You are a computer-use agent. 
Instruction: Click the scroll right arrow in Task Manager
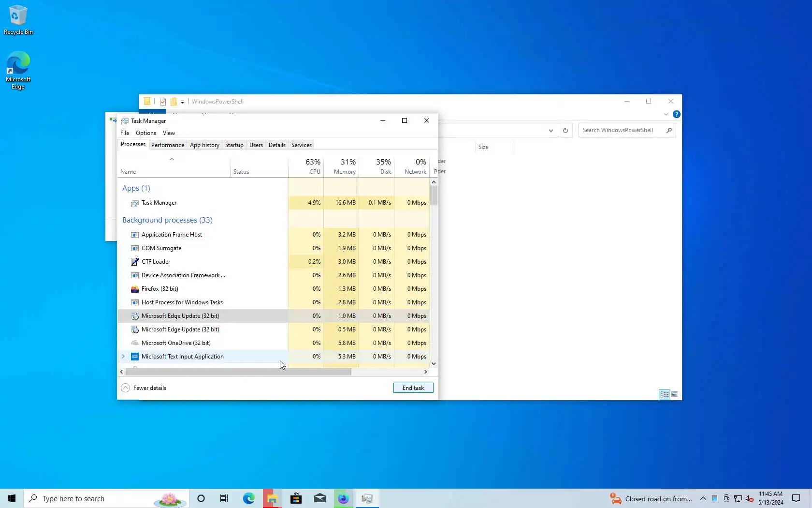426,372
